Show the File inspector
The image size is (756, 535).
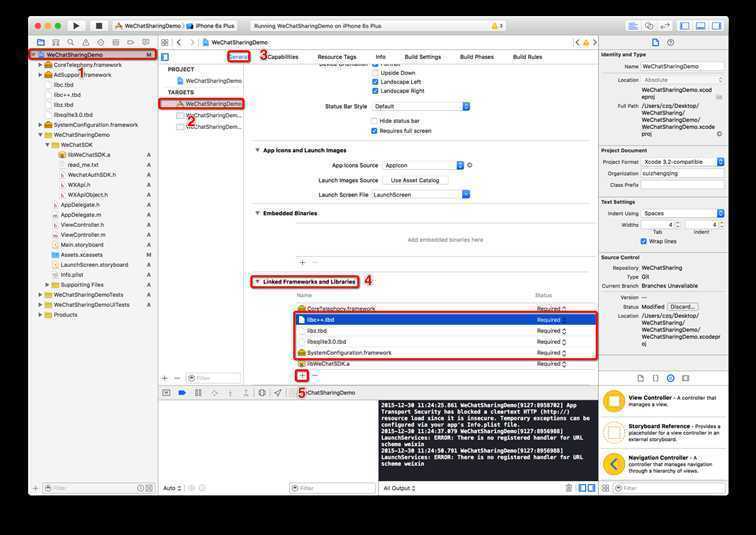[655, 42]
